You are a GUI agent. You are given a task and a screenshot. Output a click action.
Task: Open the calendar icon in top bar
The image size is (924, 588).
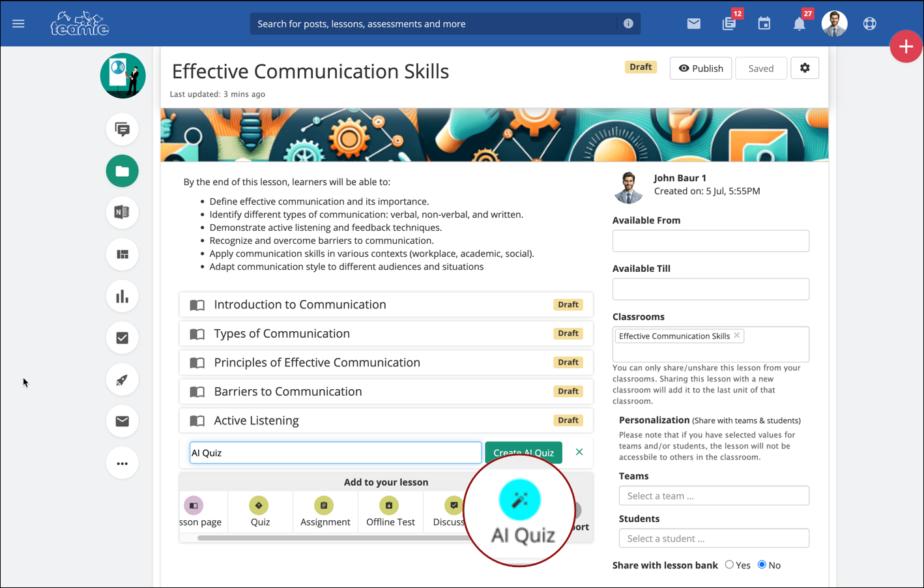coord(764,24)
